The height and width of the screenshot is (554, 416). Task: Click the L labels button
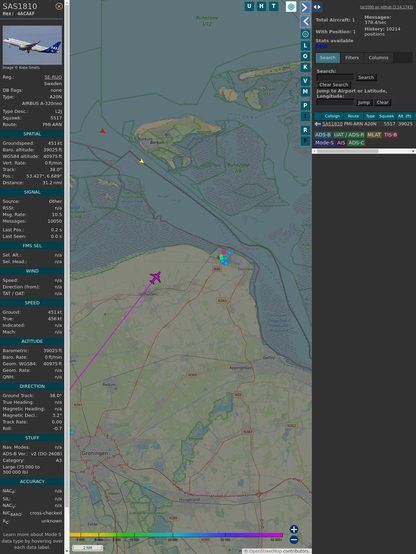(305, 46)
